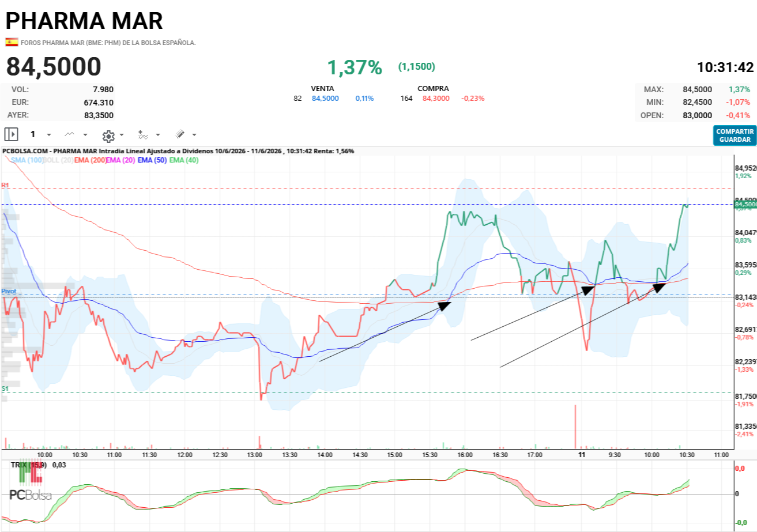This screenshot has height=532, width=757.
Task: Toggle the EMA (20) indicator label
Action: pos(120,160)
